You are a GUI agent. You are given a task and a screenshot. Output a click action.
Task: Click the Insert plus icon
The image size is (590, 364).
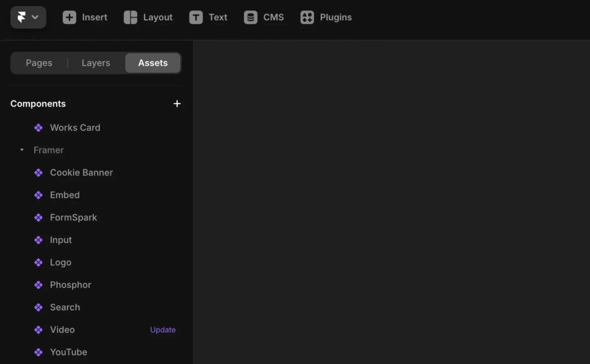pos(69,17)
